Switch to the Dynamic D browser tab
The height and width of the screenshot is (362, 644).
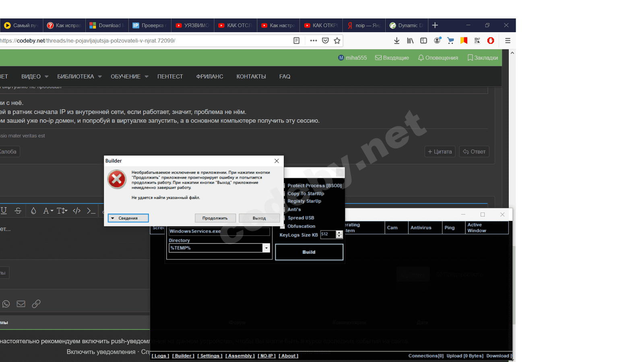pyautogui.click(x=407, y=25)
